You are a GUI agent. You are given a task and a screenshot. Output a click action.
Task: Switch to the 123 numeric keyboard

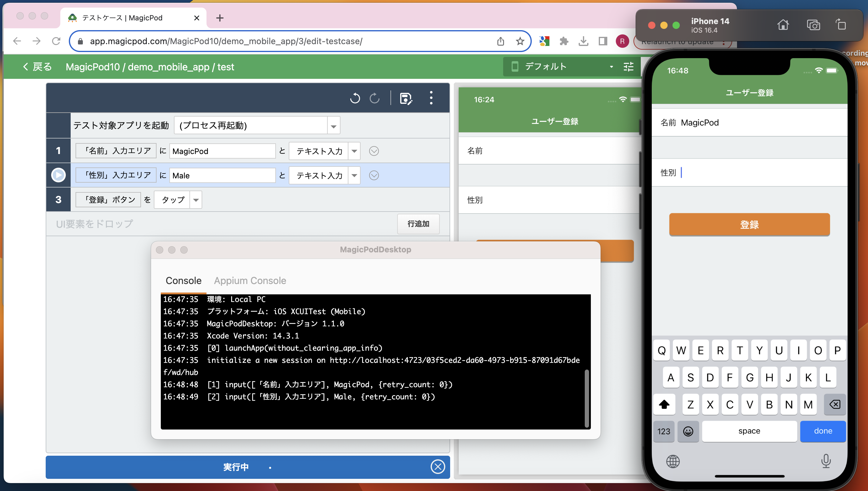[664, 431]
